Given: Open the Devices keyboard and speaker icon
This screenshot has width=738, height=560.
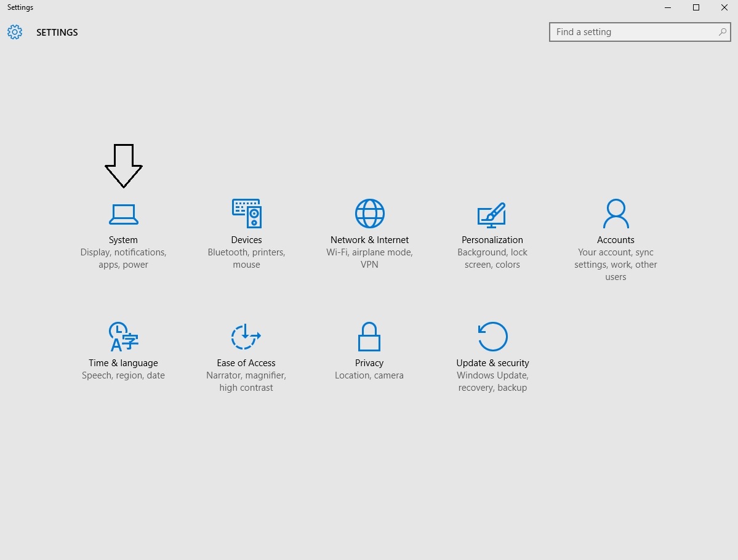Looking at the screenshot, I should click(247, 213).
